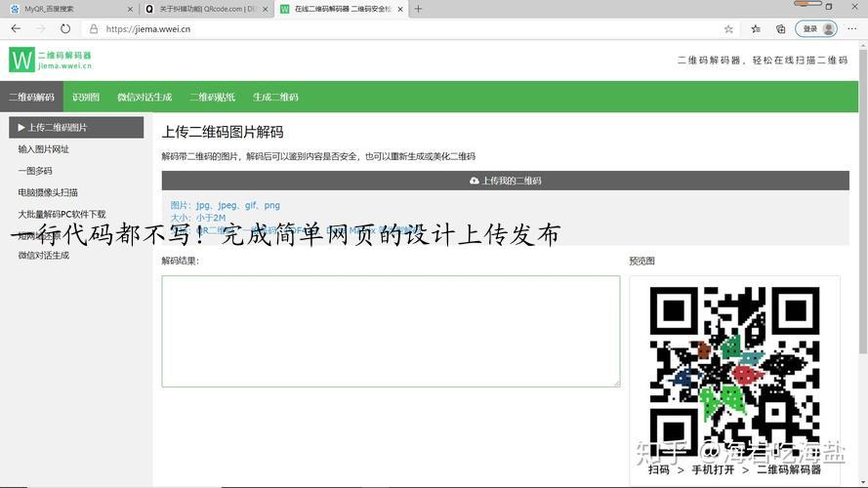Open the favorites list icon
Viewport: 868px width, 488px height.
[756, 28]
